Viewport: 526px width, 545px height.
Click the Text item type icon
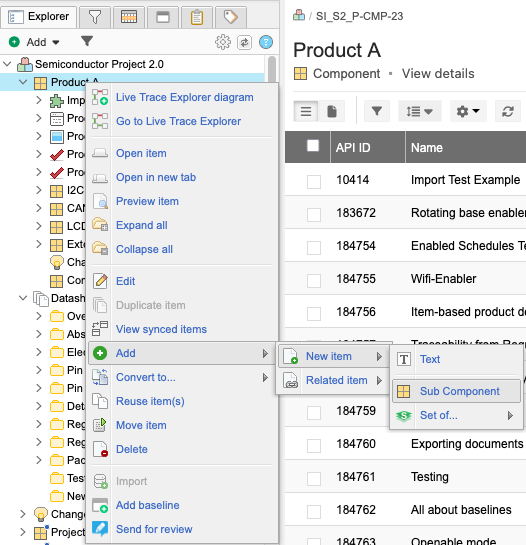tap(404, 359)
